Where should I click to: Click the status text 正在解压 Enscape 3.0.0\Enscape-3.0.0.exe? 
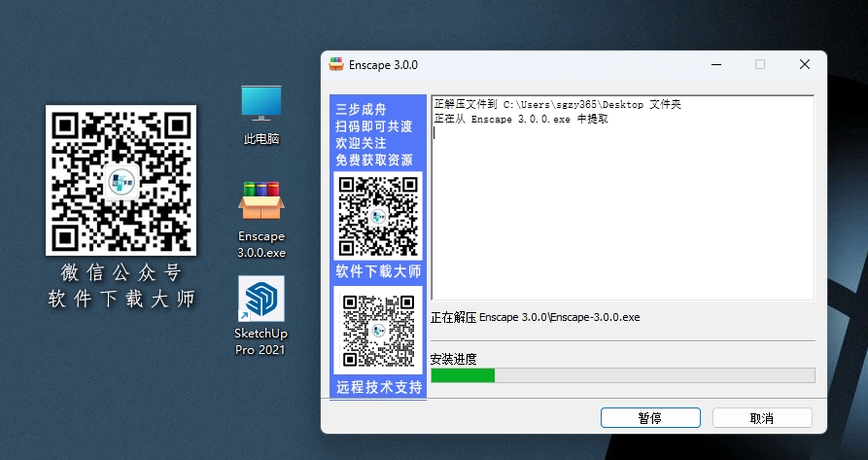coord(535,317)
